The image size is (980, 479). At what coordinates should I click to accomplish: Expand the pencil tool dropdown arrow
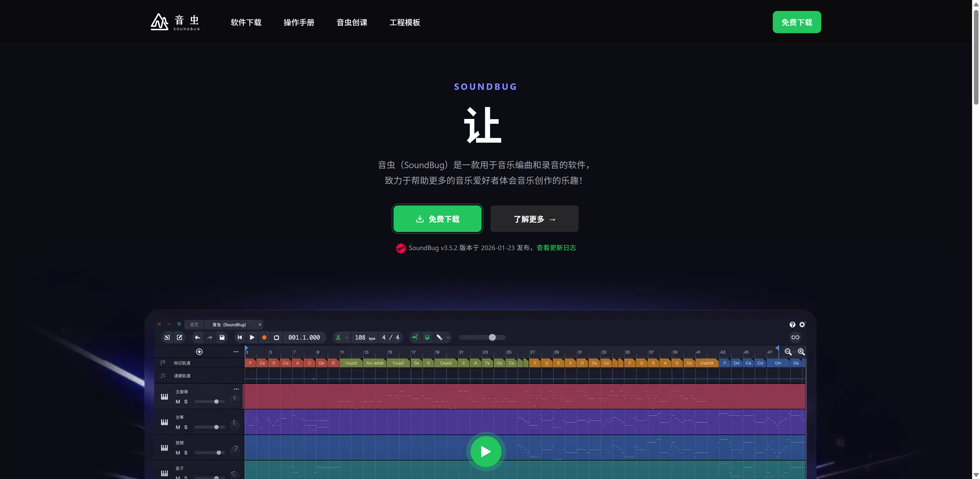pos(448,337)
